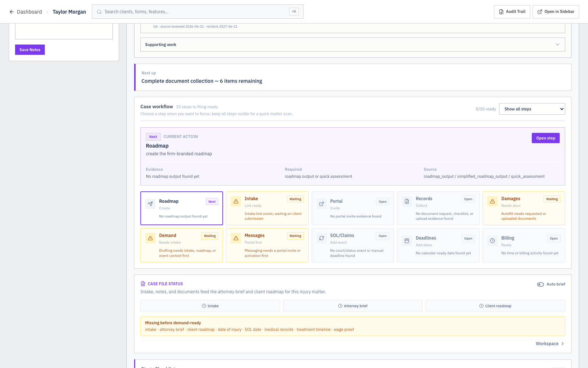Open the Workspace link
The image size is (588, 368).
click(550, 344)
